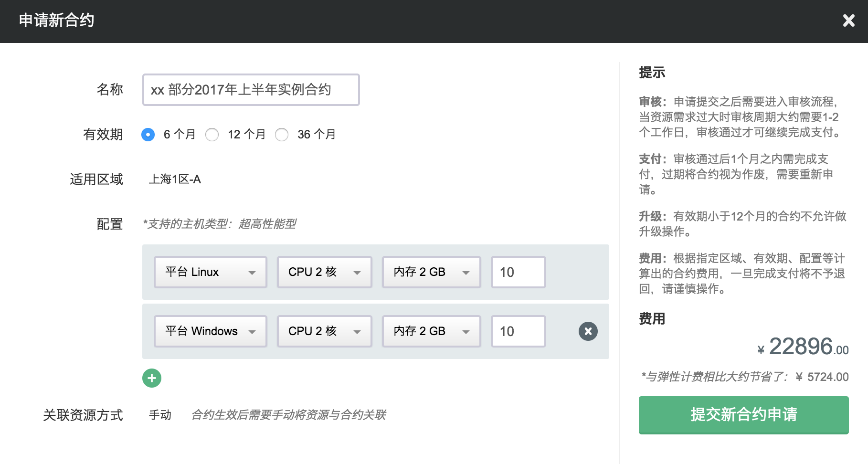Remove the Windows configuration row
Screen dimensions: 868x464
(588, 331)
